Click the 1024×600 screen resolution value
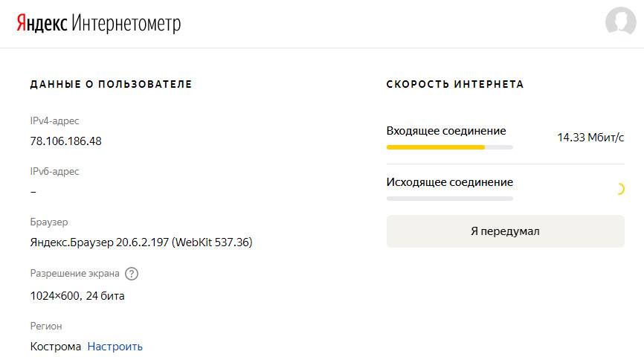644x357 pixels. 77,296
